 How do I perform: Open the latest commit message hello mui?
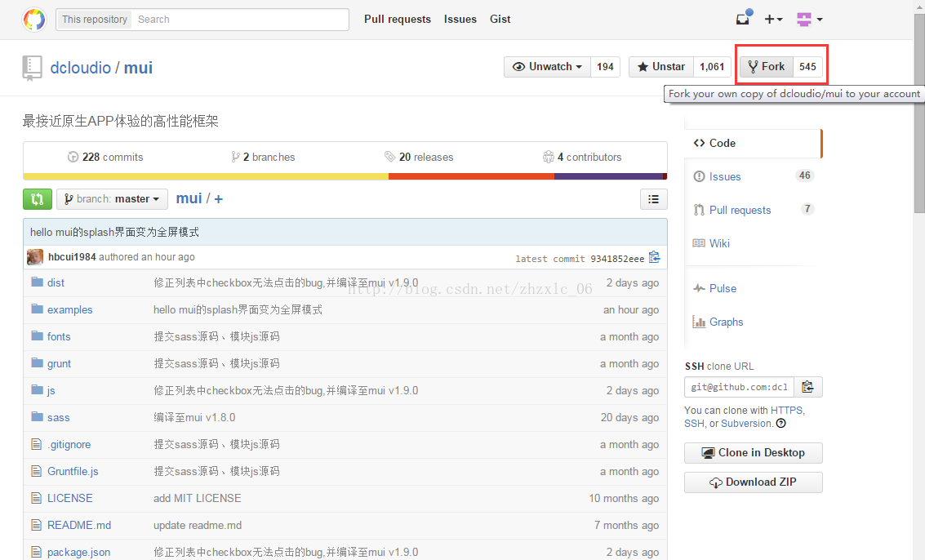(x=114, y=232)
